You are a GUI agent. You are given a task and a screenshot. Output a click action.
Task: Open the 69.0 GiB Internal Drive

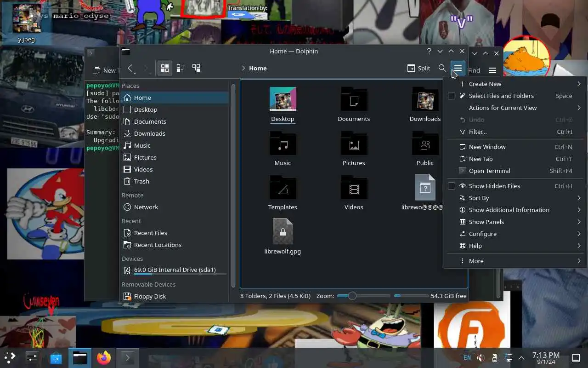coord(175,270)
